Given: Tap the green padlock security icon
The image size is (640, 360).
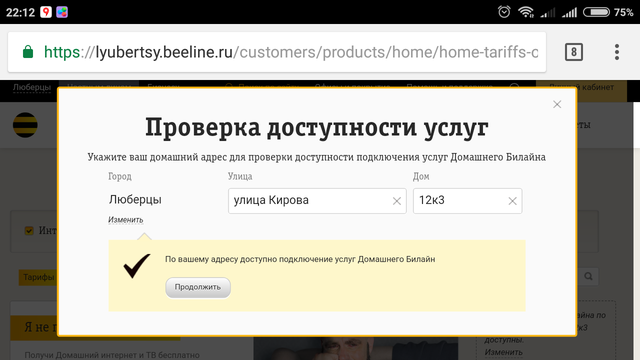Looking at the screenshot, I should click(x=28, y=52).
